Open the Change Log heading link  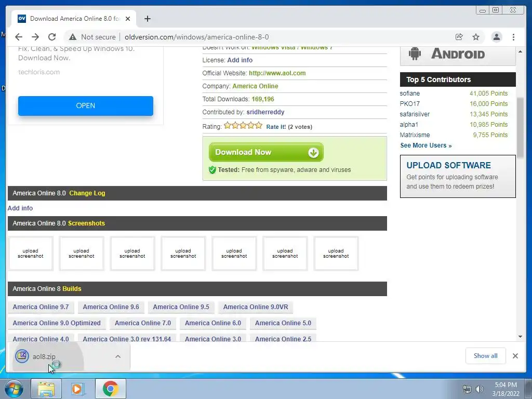click(87, 193)
